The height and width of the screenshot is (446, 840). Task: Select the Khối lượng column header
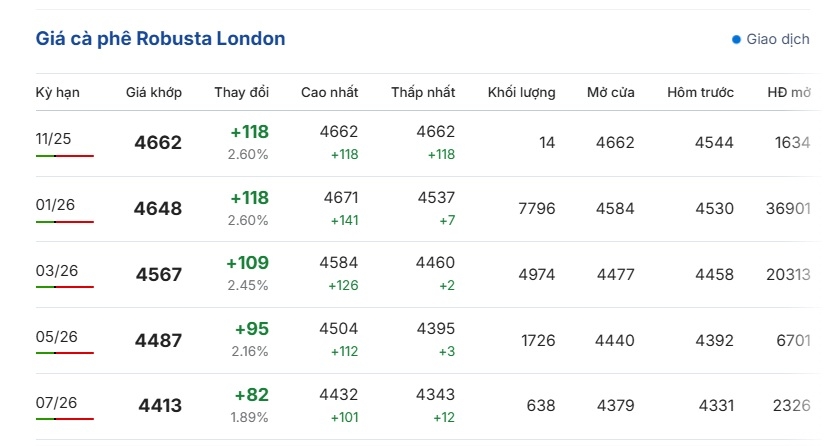(x=521, y=92)
